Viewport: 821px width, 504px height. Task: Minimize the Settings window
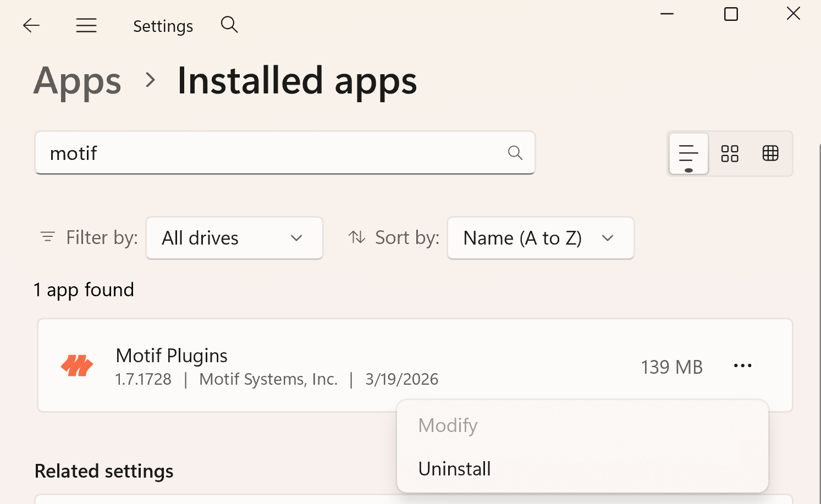(x=667, y=14)
